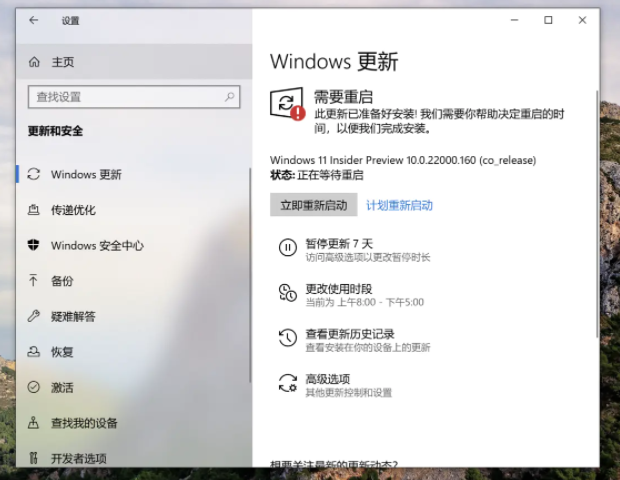Open 开发者选项 page
The width and height of the screenshot is (620, 480).
pyautogui.click(x=133, y=458)
